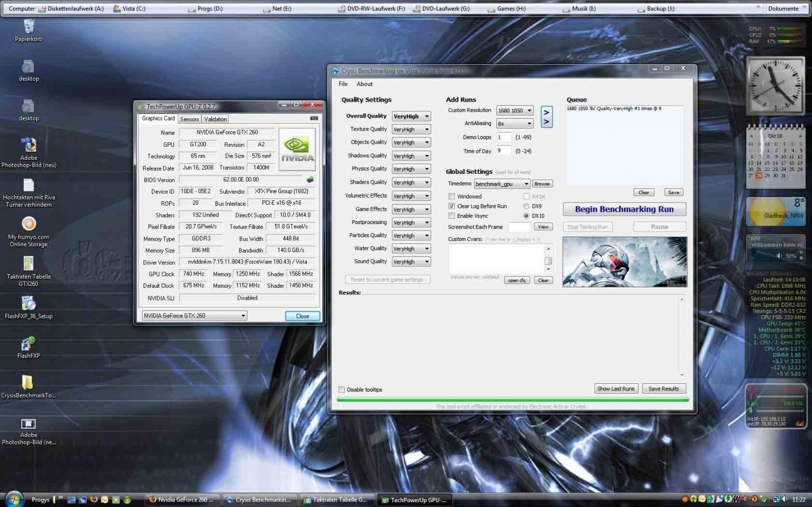Open AntiAliasing 8x dropdown

(x=515, y=124)
